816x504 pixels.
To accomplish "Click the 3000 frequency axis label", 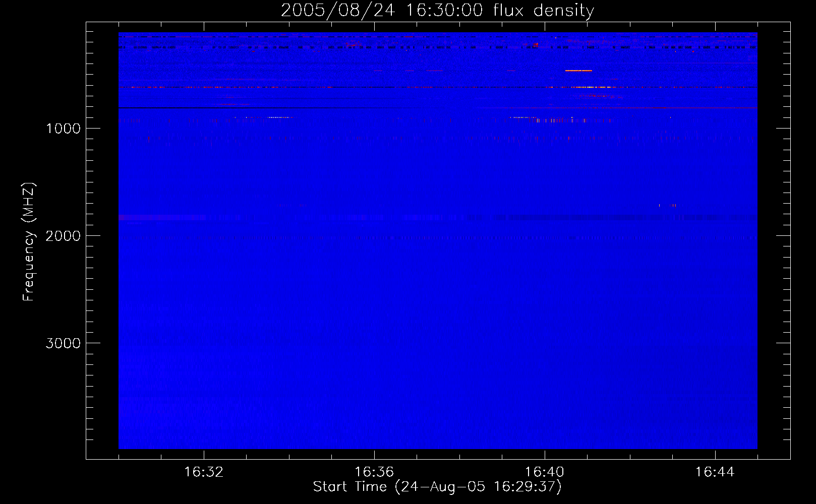I will click(x=63, y=343).
